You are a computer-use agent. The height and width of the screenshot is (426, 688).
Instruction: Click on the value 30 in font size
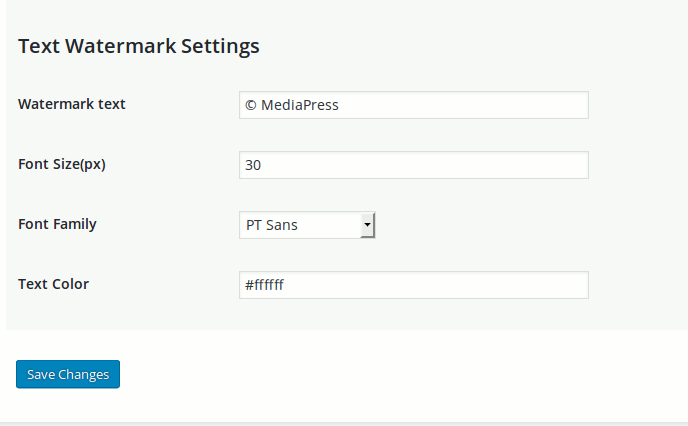click(x=253, y=165)
